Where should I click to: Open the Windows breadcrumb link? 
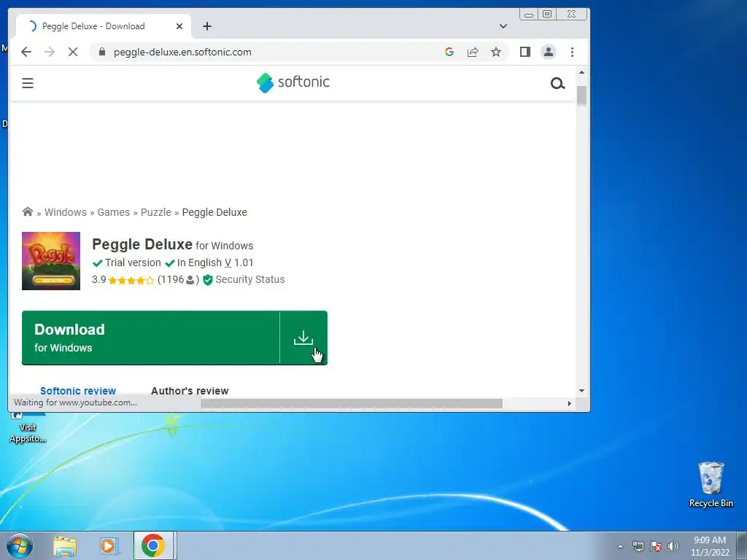[65, 212]
